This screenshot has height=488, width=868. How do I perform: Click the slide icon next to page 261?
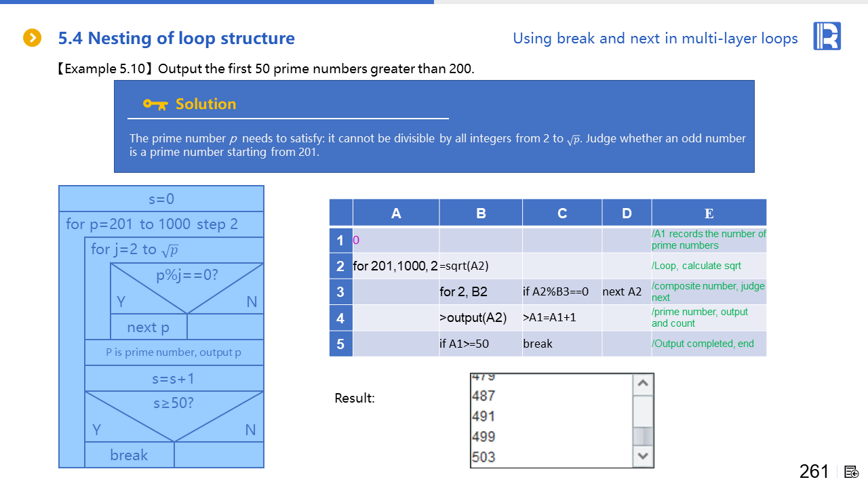852,472
